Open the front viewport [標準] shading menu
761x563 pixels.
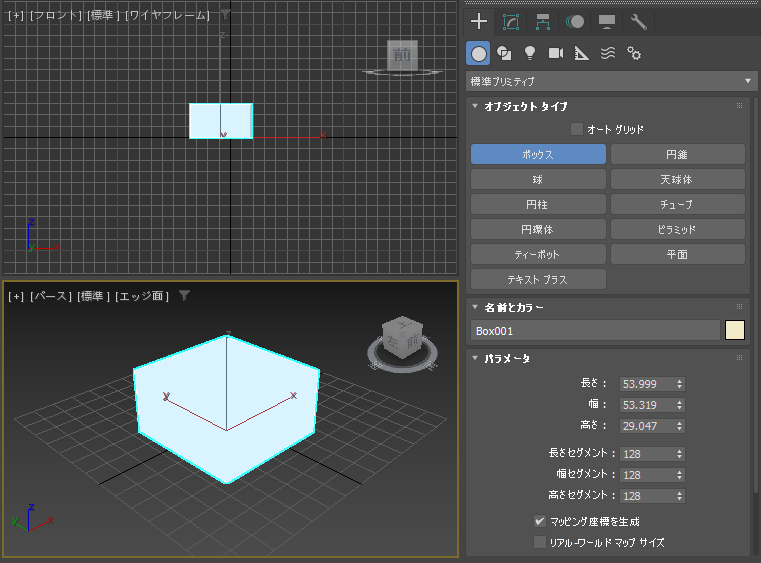coord(103,16)
